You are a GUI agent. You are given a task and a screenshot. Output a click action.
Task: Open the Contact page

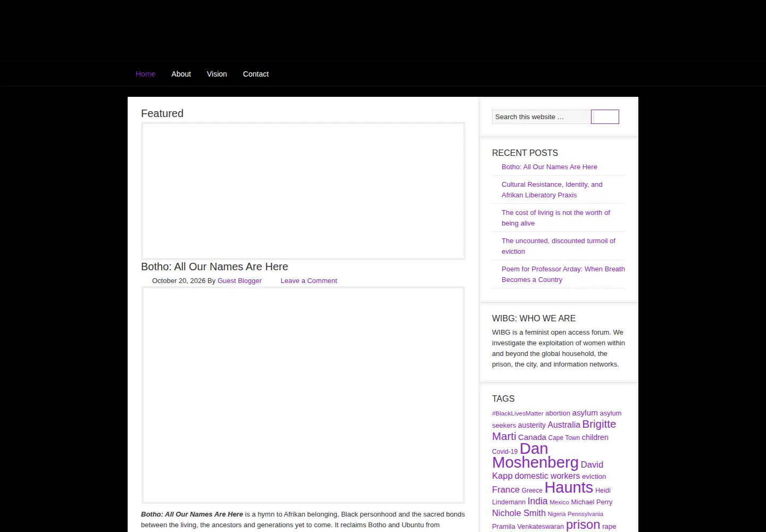point(255,74)
